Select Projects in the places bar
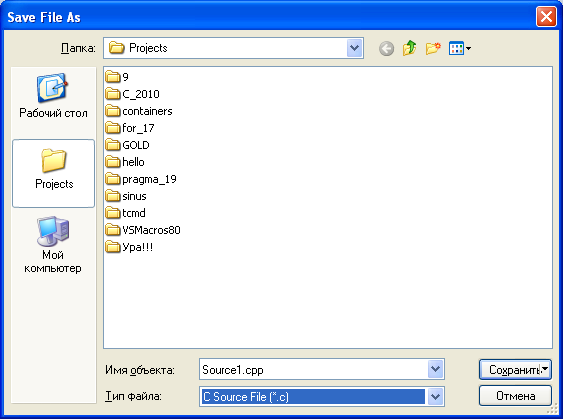The height and width of the screenshot is (419, 563). click(x=53, y=173)
